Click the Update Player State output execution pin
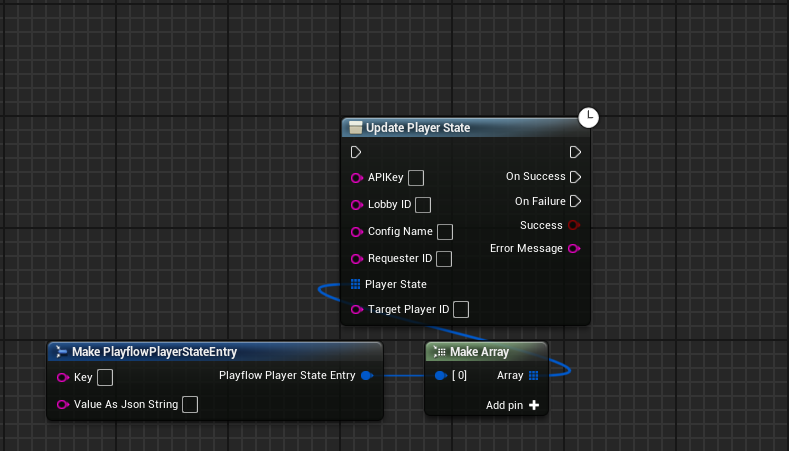Screen dimensions: 789x451 click(x=575, y=153)
